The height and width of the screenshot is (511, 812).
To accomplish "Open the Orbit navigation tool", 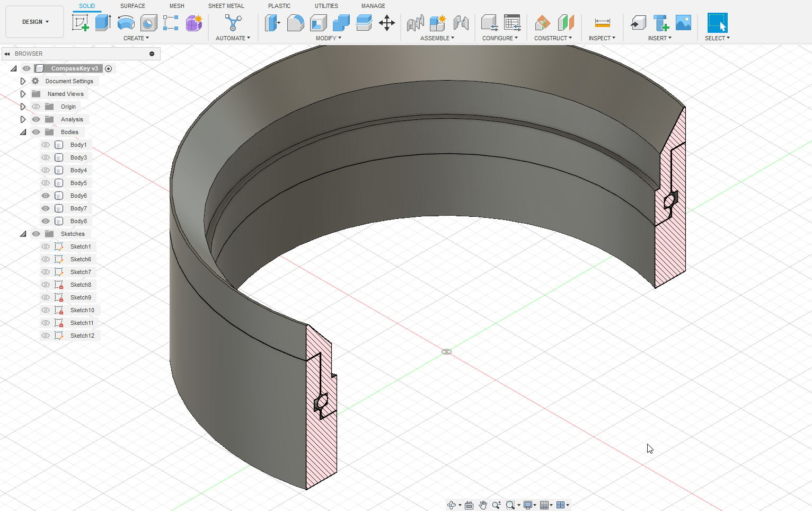I will tap(452, 505).
